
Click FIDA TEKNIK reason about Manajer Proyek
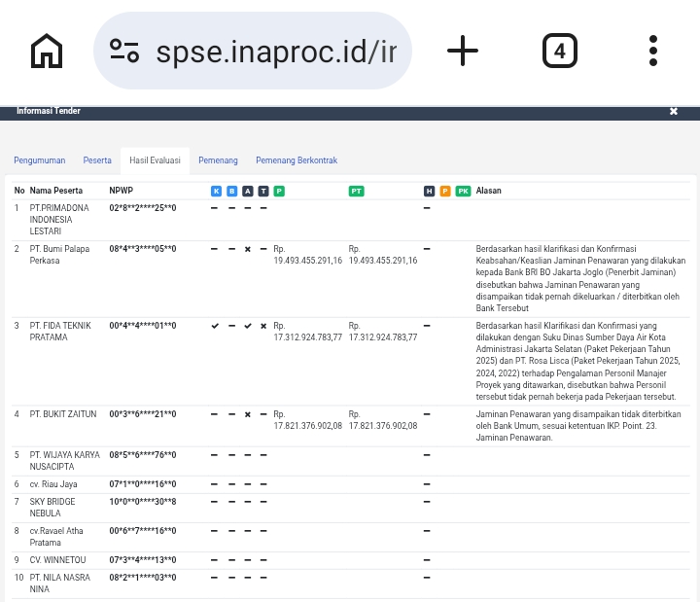pos(578,361)
